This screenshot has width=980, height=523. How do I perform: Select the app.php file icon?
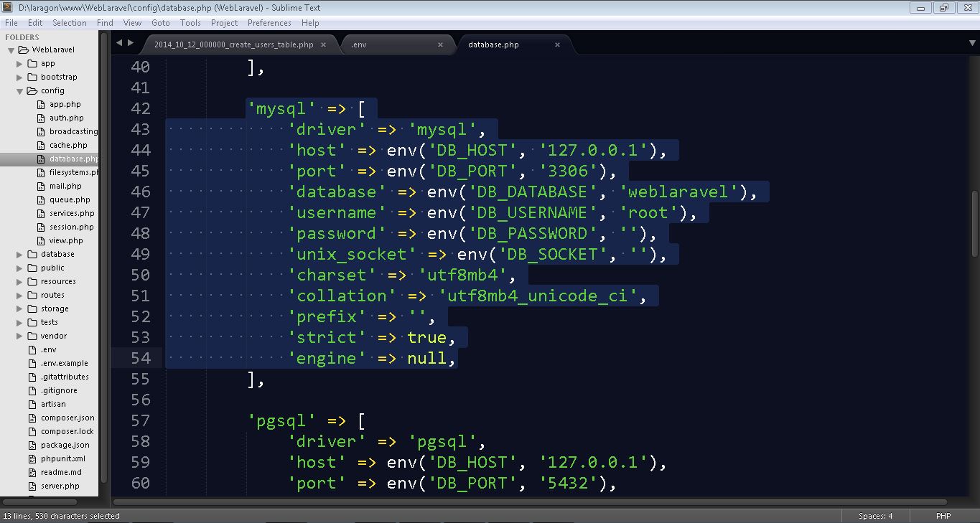click(x=42, y=104)
